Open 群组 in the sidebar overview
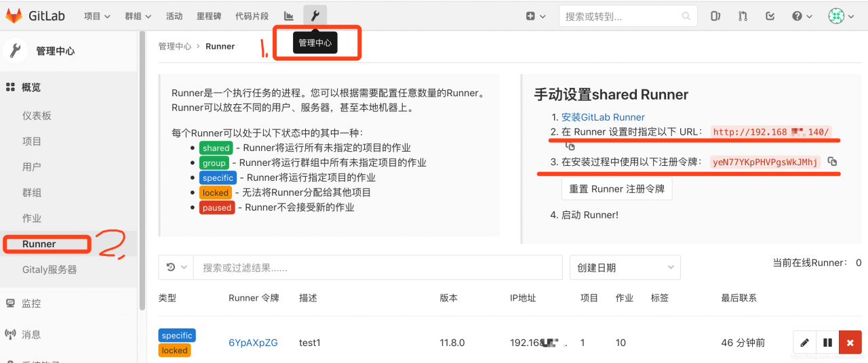868x363 pixels. [x=32, y=193]
